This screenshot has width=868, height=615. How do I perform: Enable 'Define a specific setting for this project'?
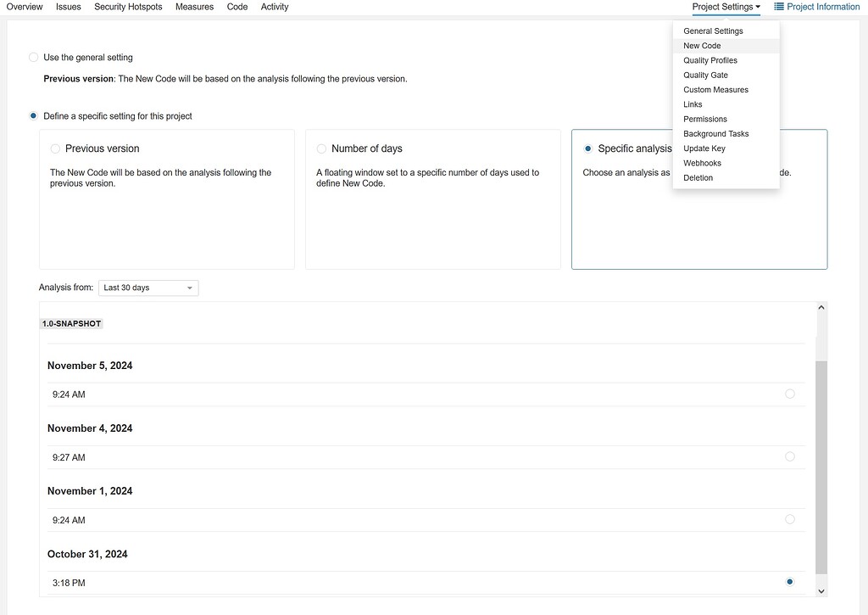click(33, 115)
